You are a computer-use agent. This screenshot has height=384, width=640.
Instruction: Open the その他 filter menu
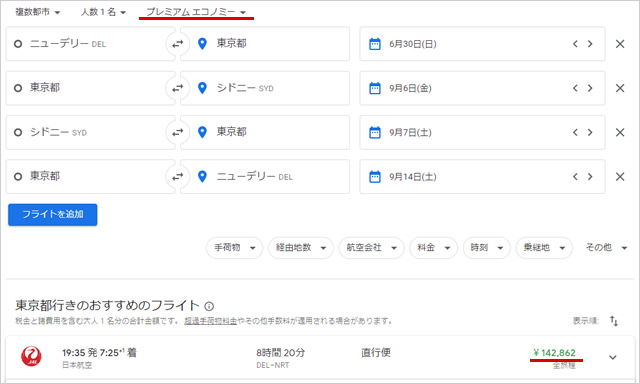[x=606, y=248]
